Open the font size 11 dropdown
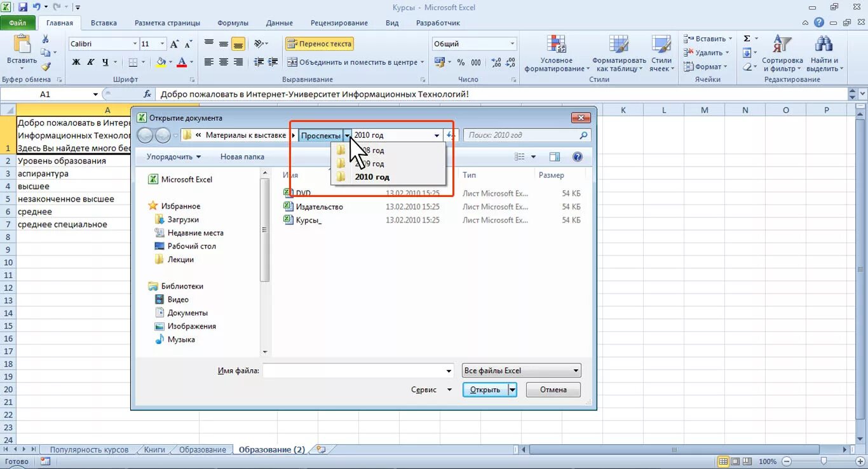This screenshot has width=868, height=469. 163,44
